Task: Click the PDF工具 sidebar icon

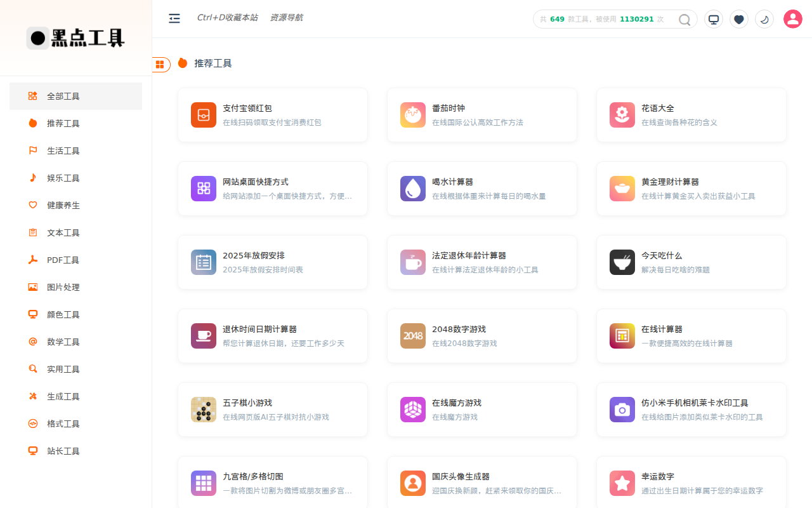Action: pos(32,260)
